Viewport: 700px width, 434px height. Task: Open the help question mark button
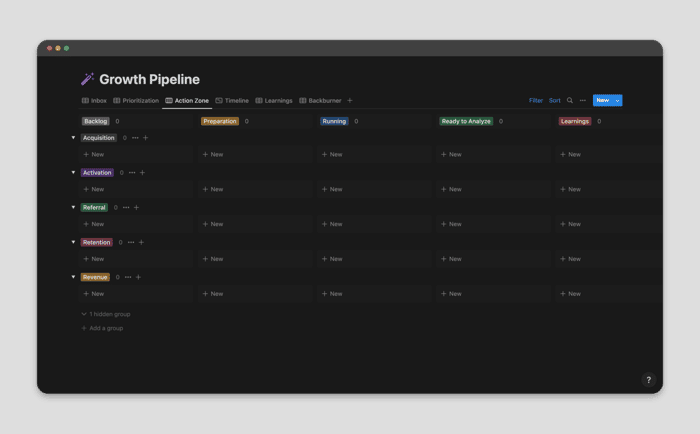coord(648,380)
